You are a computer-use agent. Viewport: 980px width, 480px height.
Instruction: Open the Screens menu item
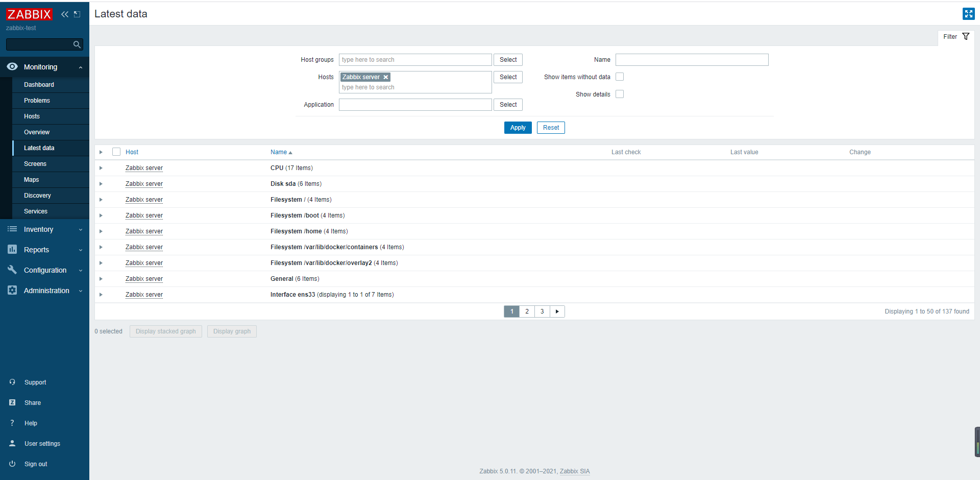pos(51,164)
